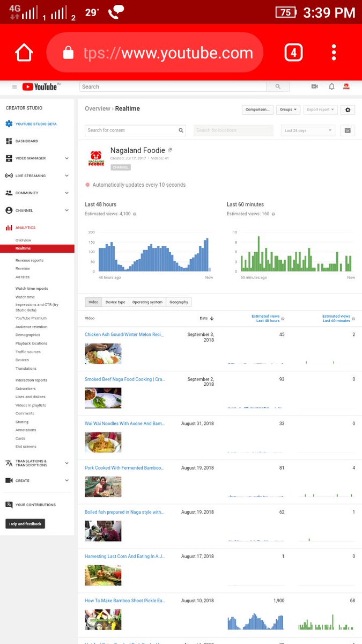Open the Watch time report

click(25, 297)
